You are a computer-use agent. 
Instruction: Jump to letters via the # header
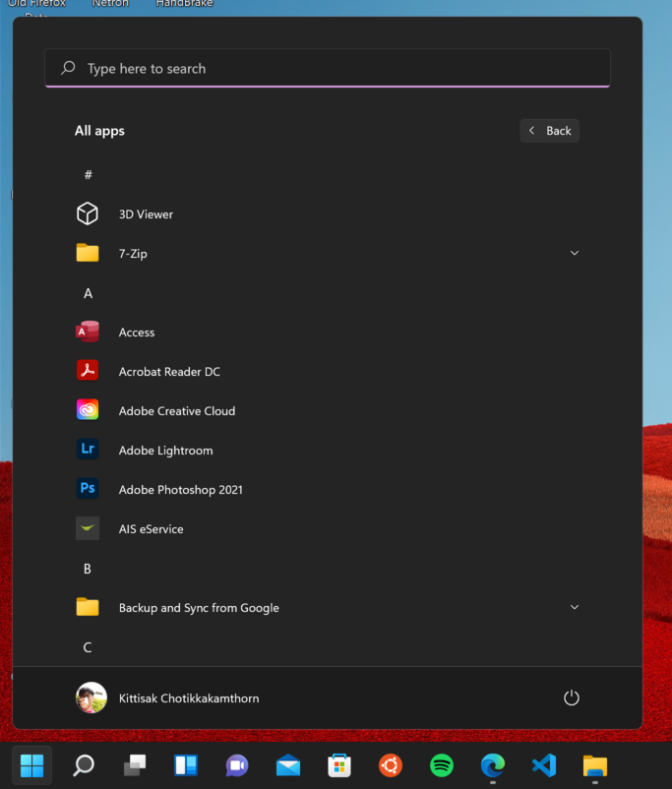(x=89, y=174)
